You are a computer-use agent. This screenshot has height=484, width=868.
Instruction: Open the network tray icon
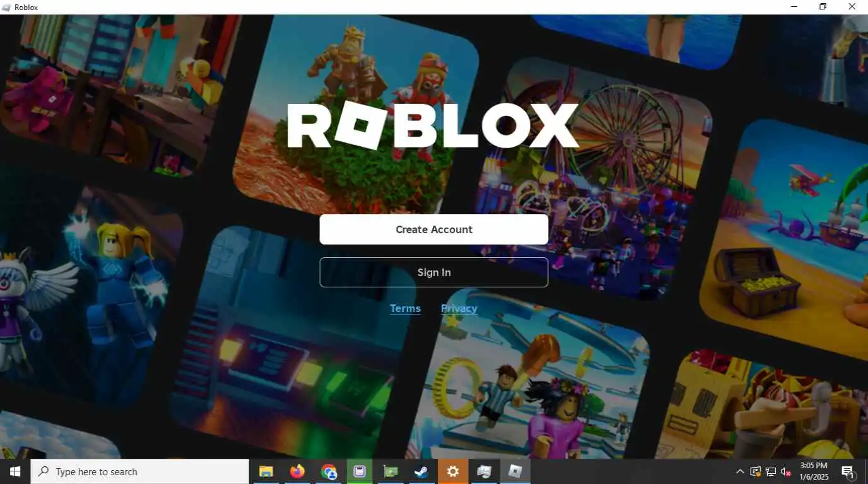770,471
